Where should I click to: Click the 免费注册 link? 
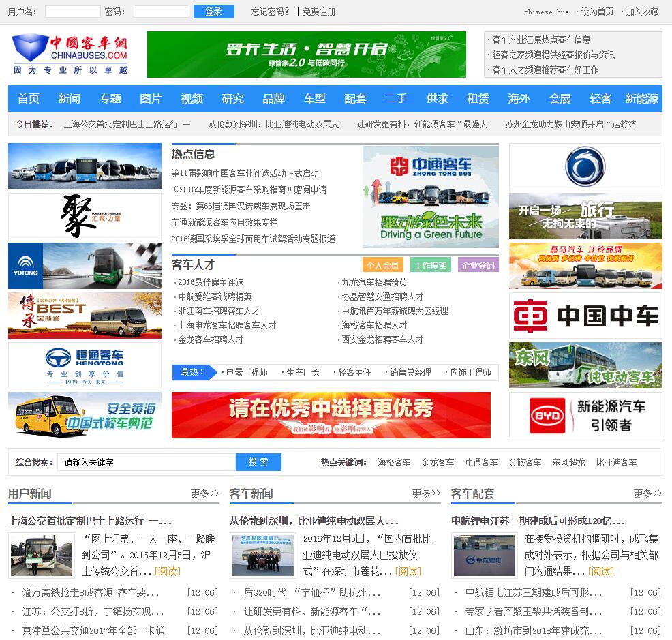(x=319, y=12)
